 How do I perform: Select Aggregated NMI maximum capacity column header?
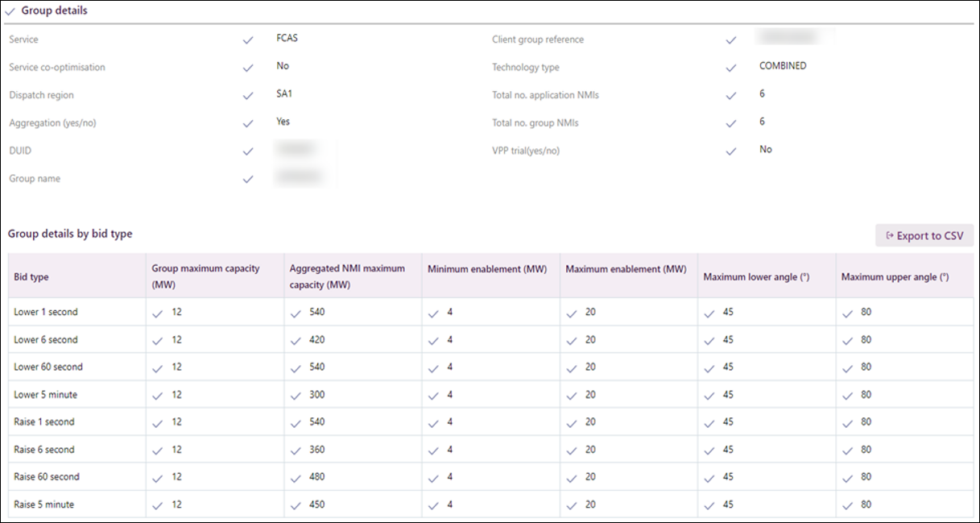coord(347,276)
